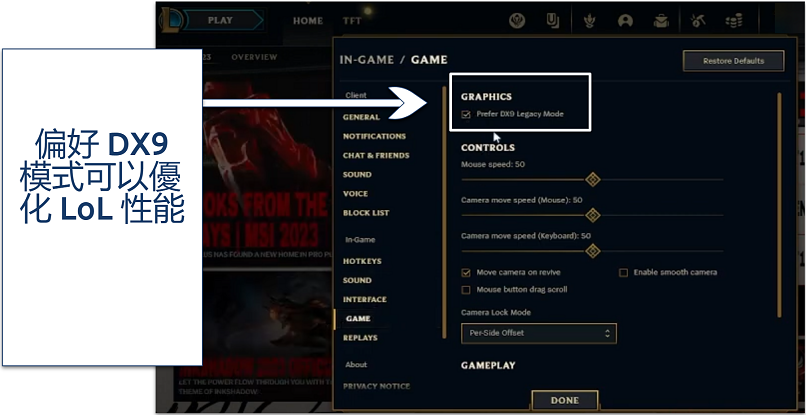Click the Done button
The image size is (806, 415).
[564, 400]
